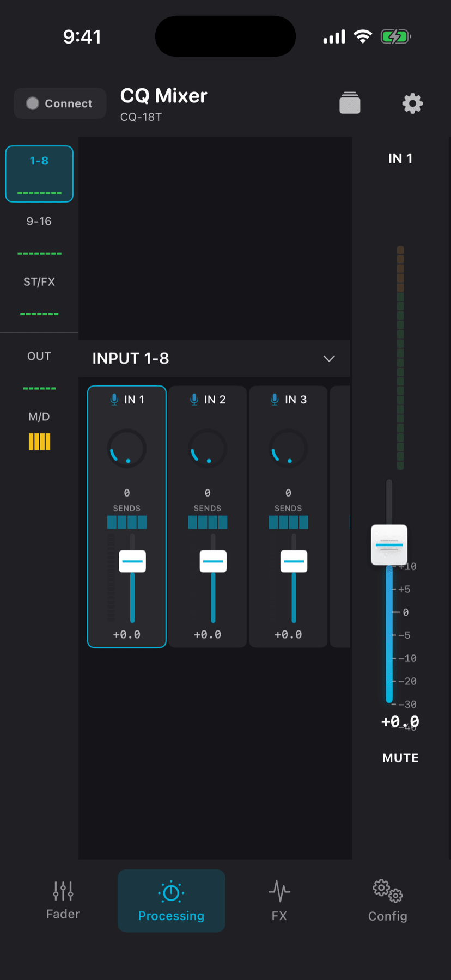Click the IN 3 gain knob

pos(288,449)
